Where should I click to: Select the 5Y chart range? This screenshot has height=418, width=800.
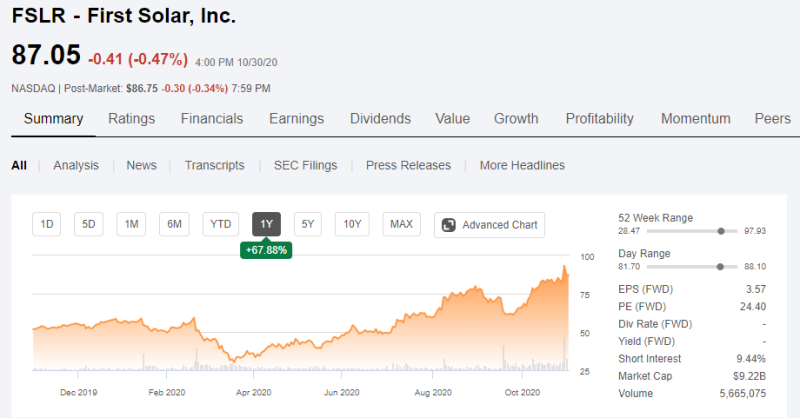tap(308, 225)
